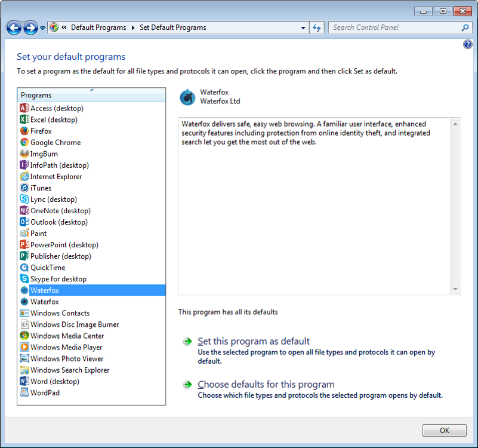Click Set this program as default
The width and height of the screenshot is (478, 448).
(x=254, y=341)
